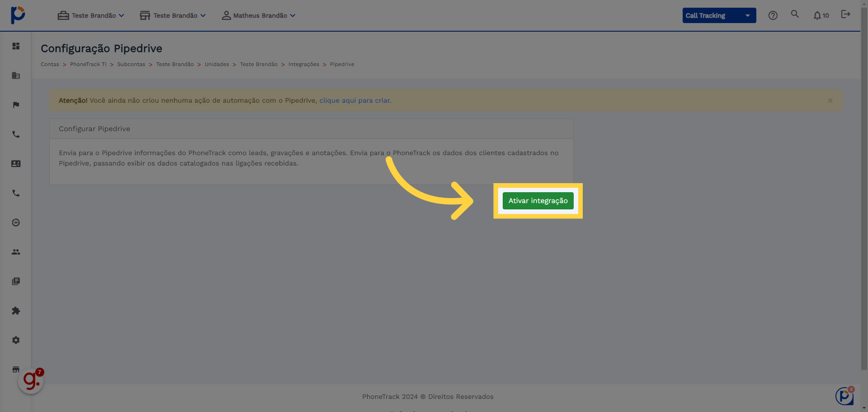Open the flag icon in sidebar
This screenshot has width=868, height=412.
point(16,105)
